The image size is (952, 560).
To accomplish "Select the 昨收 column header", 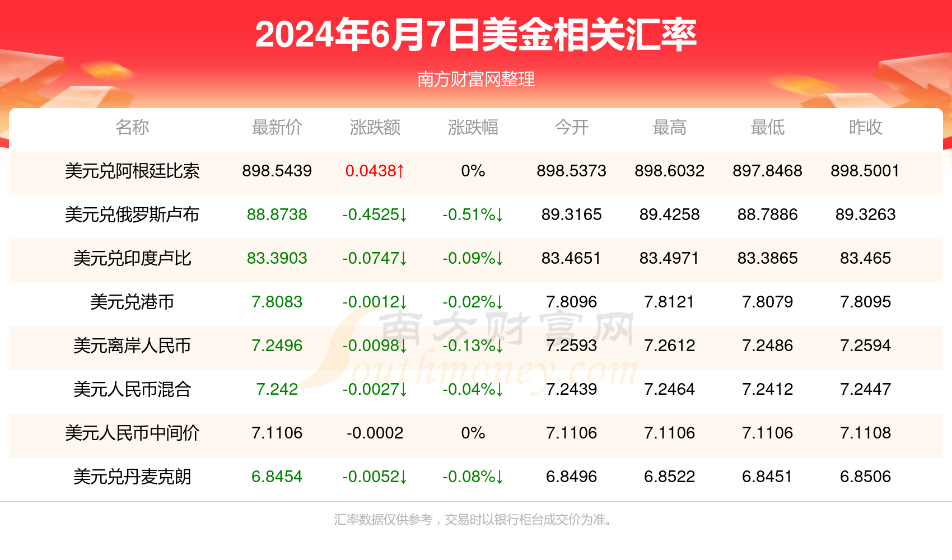I will [x=865, y=127].
